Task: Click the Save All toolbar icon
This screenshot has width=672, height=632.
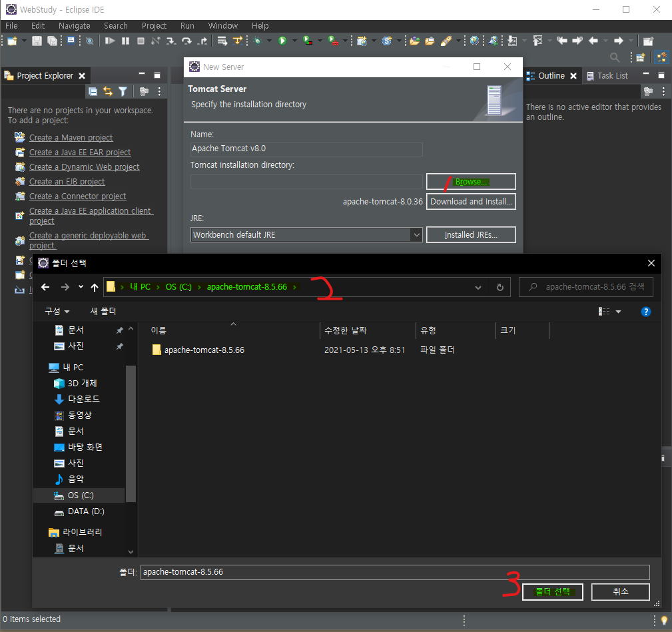Action: [52, 41]
